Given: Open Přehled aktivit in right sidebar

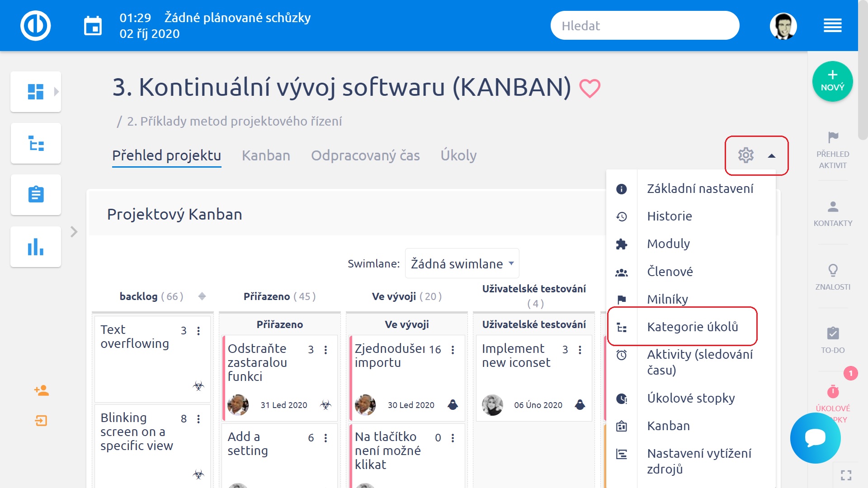Looking at the screenshot, I should tap(833, 150).
